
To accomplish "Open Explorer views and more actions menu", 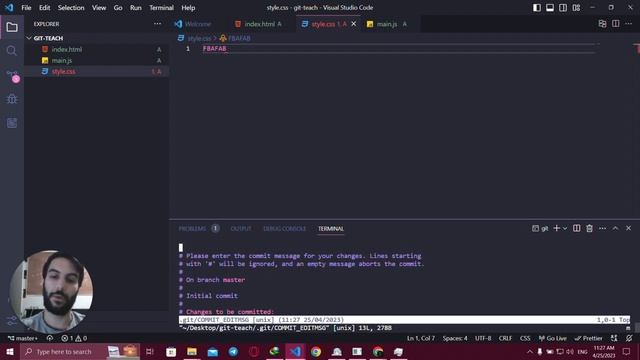I will (158, 24).
